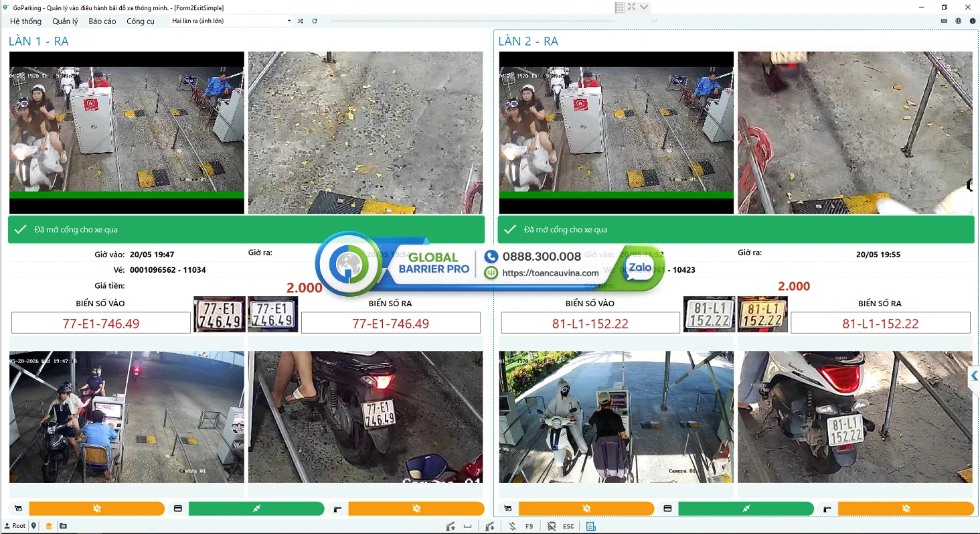Click the orange barrier button in Làn 1
This screenshot has height=534, width=980.
(x=416, y=509)
